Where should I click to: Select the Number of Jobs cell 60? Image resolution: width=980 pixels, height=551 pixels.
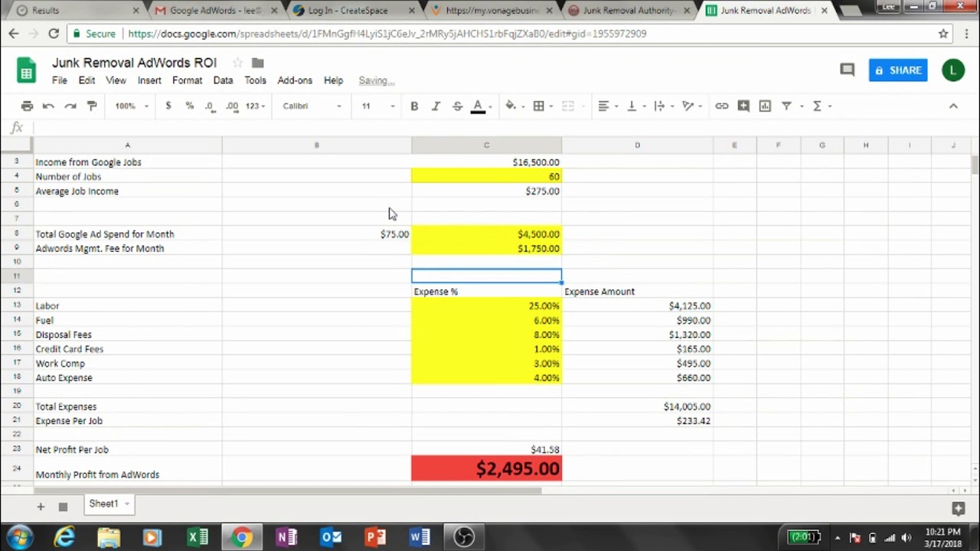tap(486, 177)
